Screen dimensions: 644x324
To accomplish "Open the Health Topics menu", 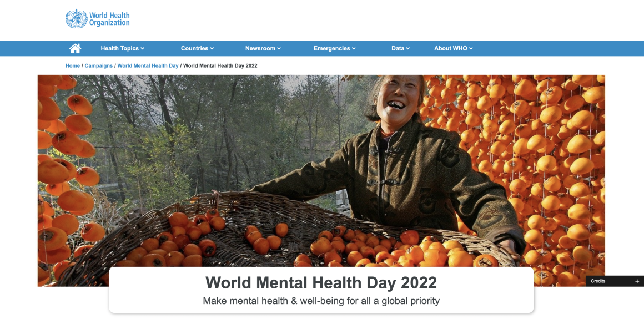I will [x=122, y=48].
